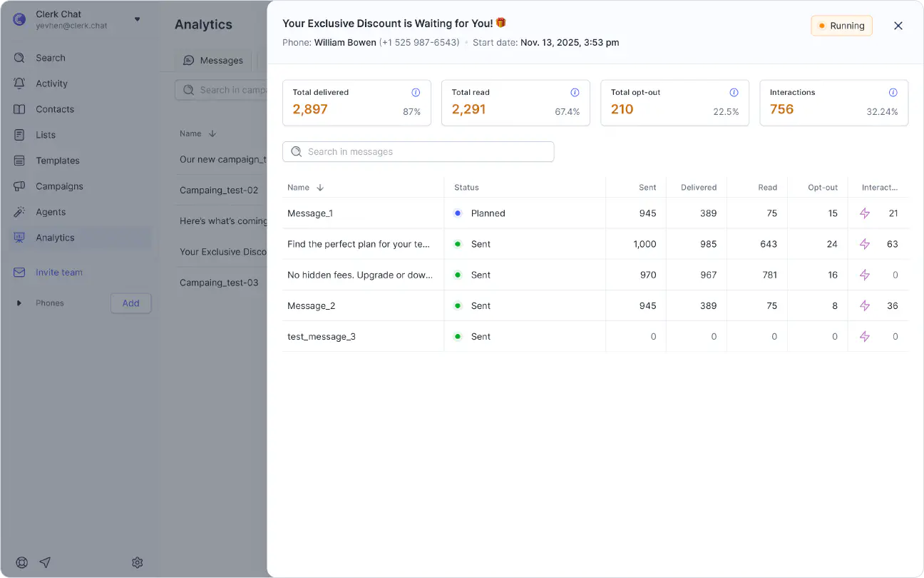Click info icon on Total read card
This screenshot has height=578, width=924.
pos(575,93)
